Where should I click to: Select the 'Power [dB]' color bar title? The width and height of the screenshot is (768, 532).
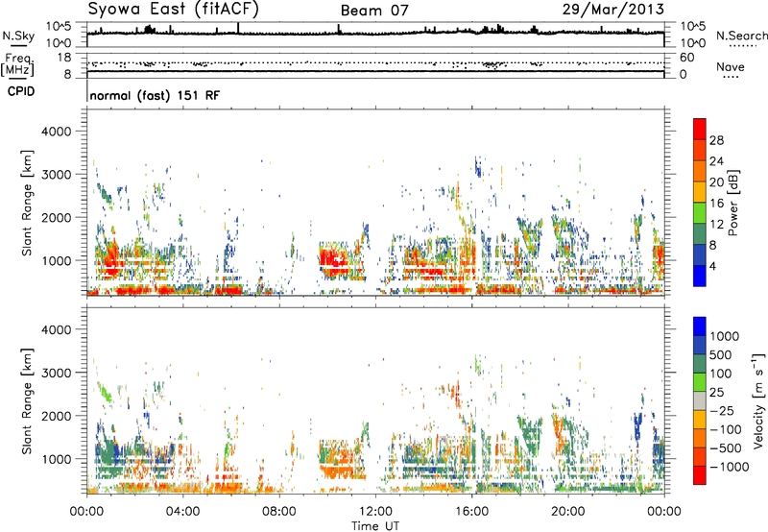732,203
